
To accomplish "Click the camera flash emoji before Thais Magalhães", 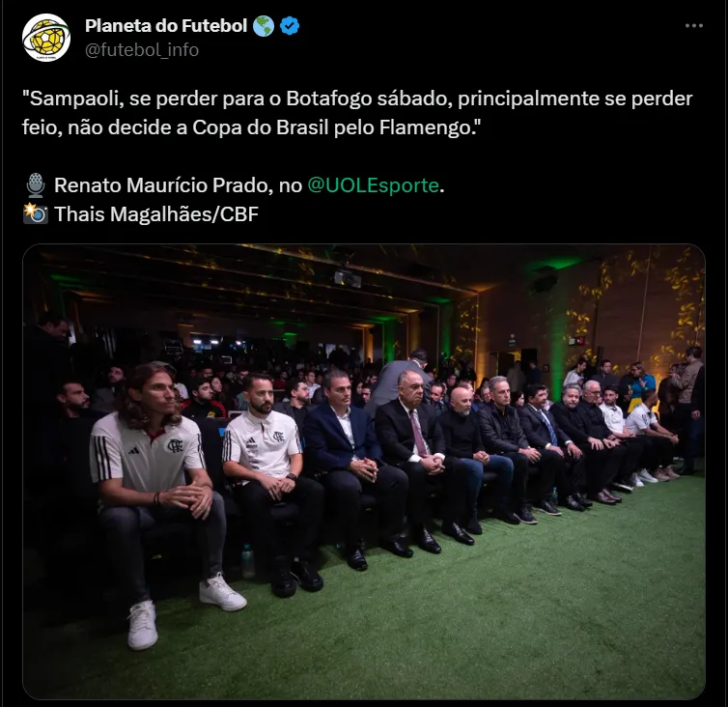I will pyautogui.click(x=36, y=214).
